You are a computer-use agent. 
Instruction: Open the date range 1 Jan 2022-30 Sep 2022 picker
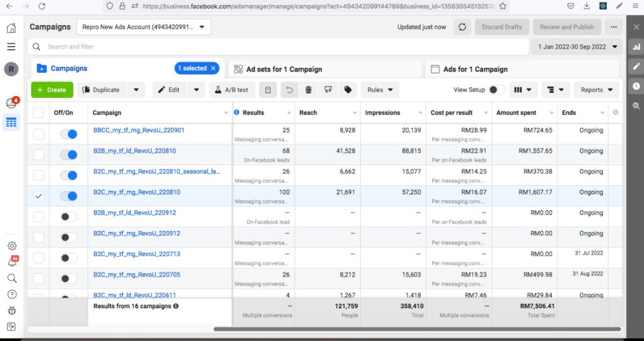577,46
